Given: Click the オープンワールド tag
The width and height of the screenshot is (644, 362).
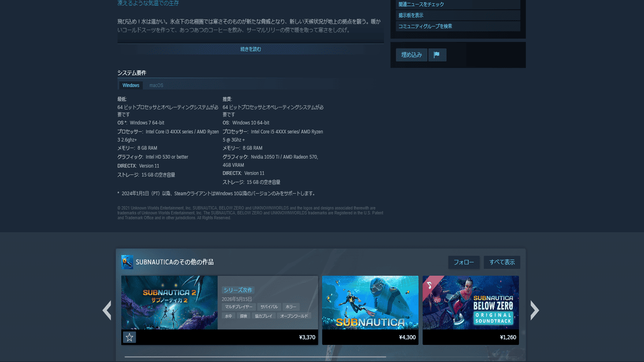Looking at the screenshot, I should pos(294,316).
